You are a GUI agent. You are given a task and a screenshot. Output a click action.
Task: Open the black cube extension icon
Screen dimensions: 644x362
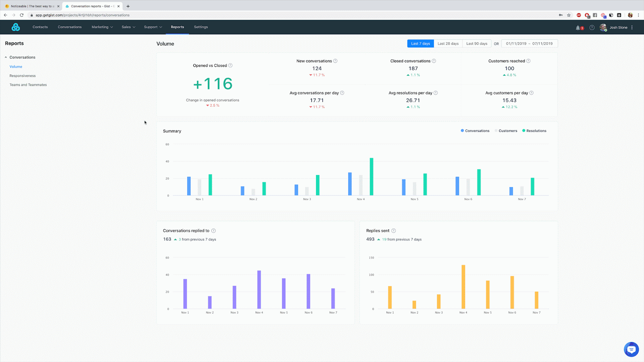point(611,15)
